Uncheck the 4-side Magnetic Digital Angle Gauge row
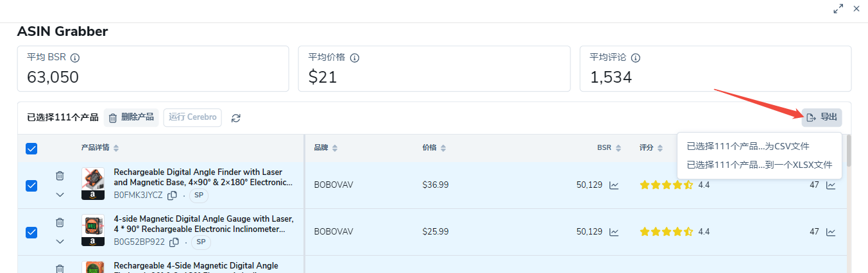The width and height of the screenshot is (868, 273). [x=31, y=232]
